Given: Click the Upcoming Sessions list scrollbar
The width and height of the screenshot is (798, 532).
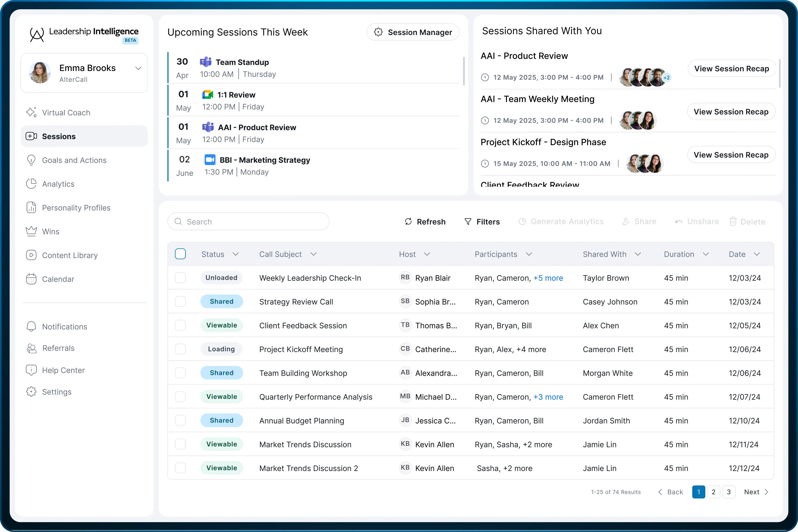Looking at the screenshot, I should tap(464, 71).
